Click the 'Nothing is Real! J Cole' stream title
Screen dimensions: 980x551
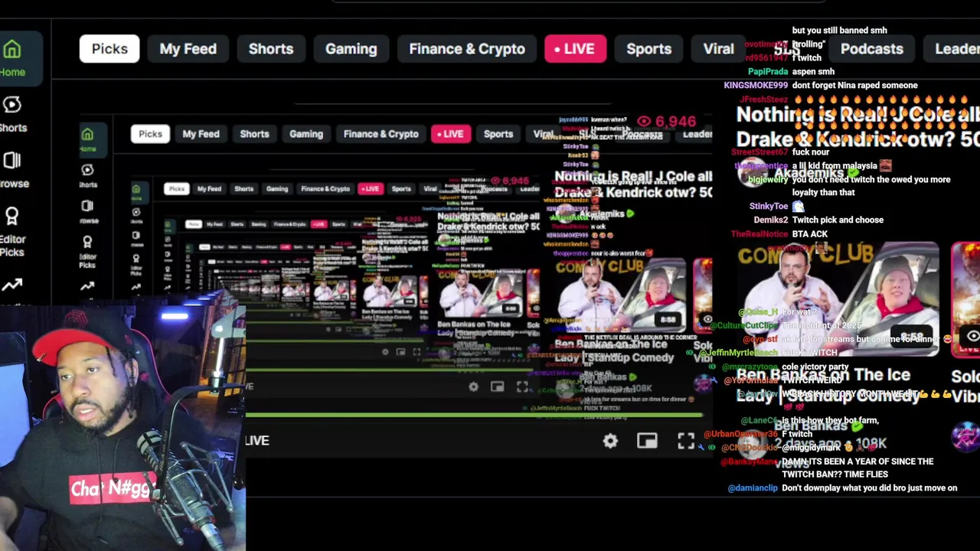tap(857, 127)
